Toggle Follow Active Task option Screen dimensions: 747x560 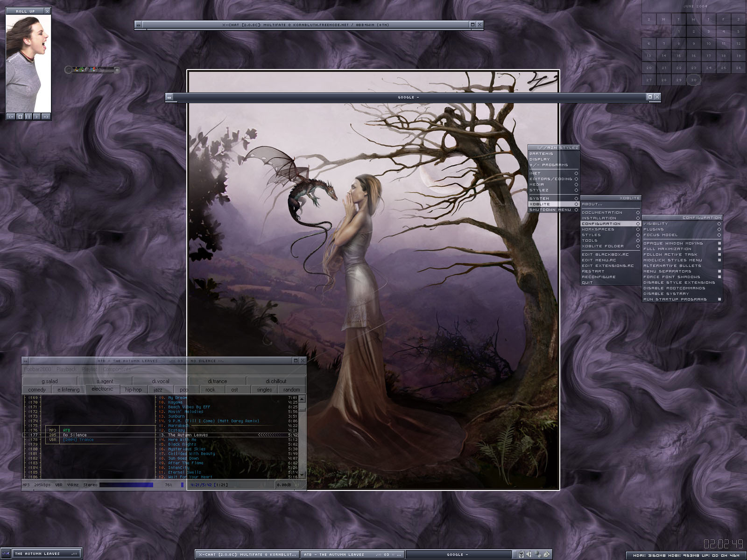click(x=682, y=254)
